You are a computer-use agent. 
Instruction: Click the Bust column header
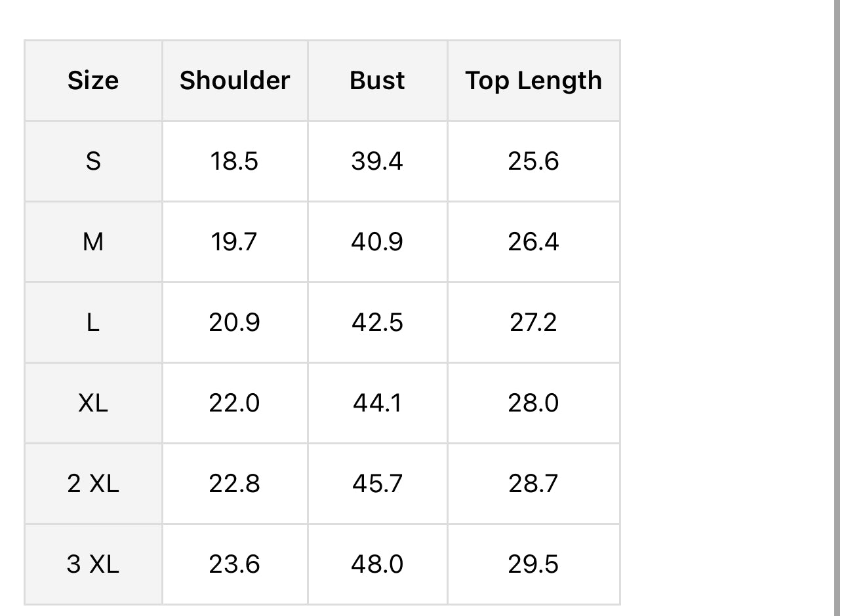[x=377, y=81]
